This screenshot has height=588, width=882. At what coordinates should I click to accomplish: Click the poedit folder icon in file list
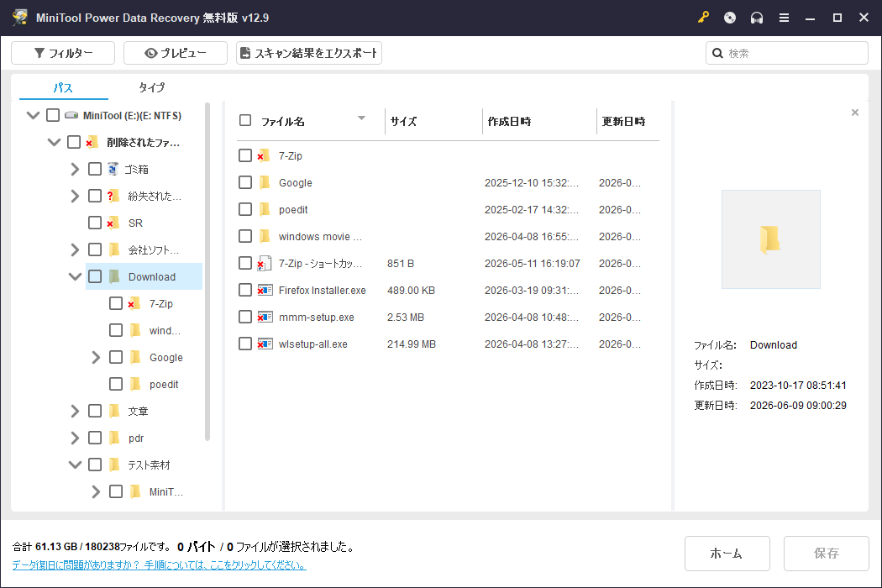[x=265, y=209]
